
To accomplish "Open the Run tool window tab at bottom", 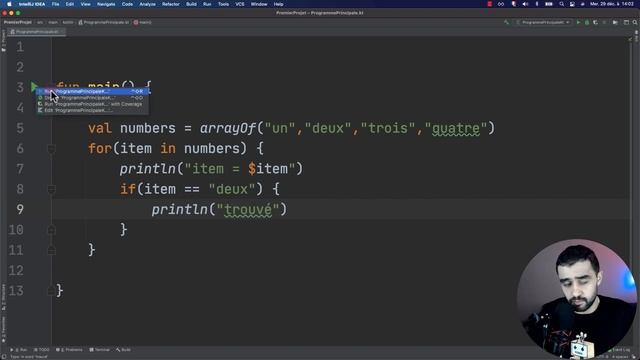I will pos(18,350).
